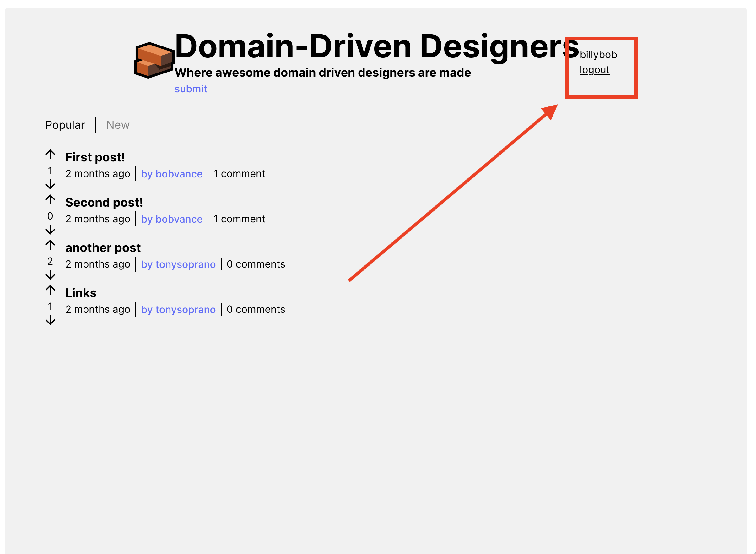756x554 pixels.
Task: Upvote 'another post' entry
Action: click(x=50, y=245)
